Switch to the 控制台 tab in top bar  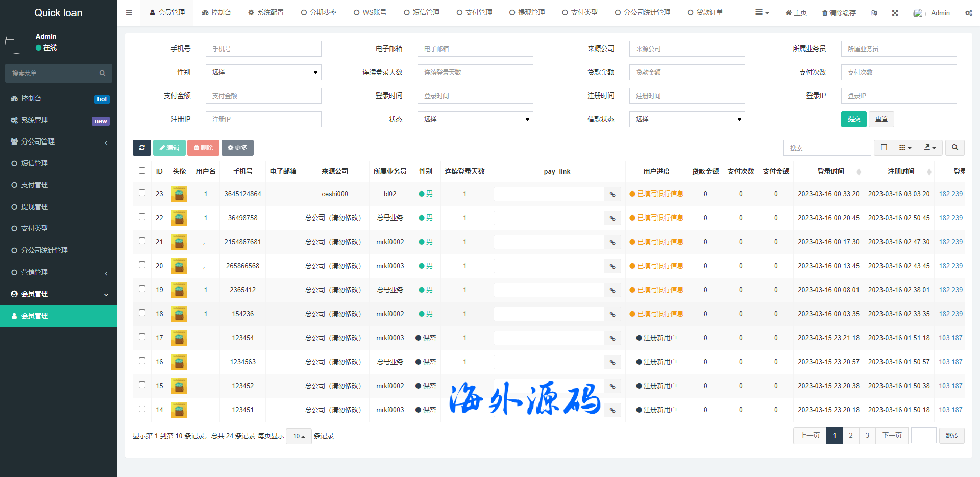216,13
